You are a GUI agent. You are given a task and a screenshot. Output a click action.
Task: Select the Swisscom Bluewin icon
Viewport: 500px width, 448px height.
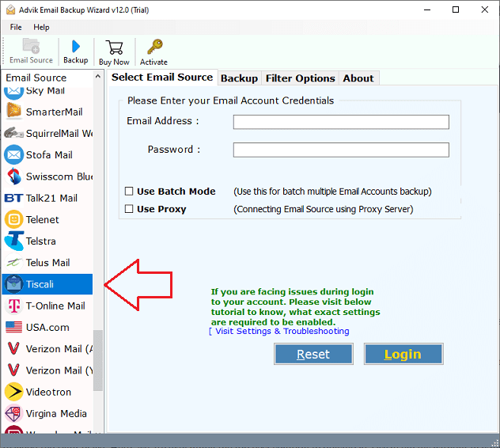click(x=13, y=177)
